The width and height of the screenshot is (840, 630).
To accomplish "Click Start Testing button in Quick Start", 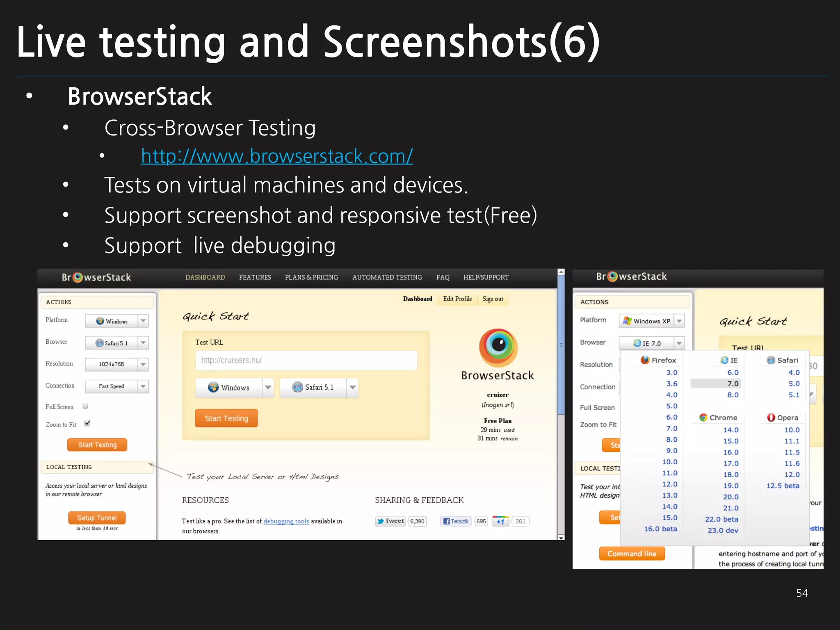I will pos(226,418).
